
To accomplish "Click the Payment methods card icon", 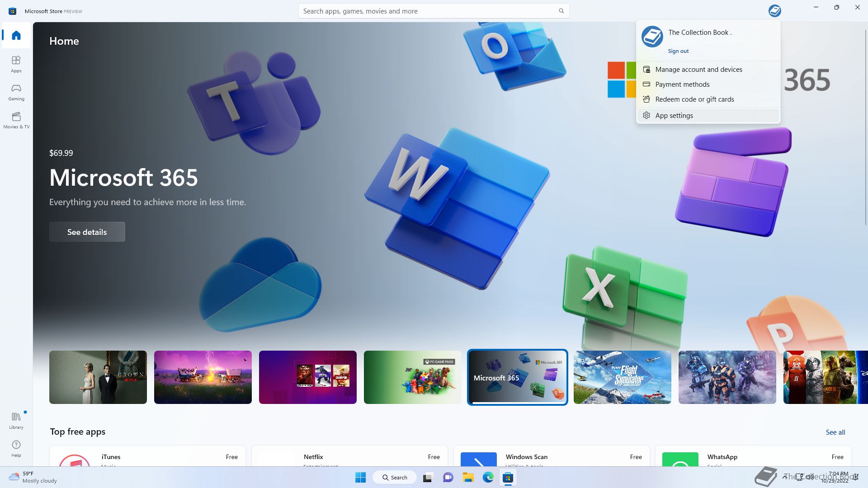I will [646, 84].
